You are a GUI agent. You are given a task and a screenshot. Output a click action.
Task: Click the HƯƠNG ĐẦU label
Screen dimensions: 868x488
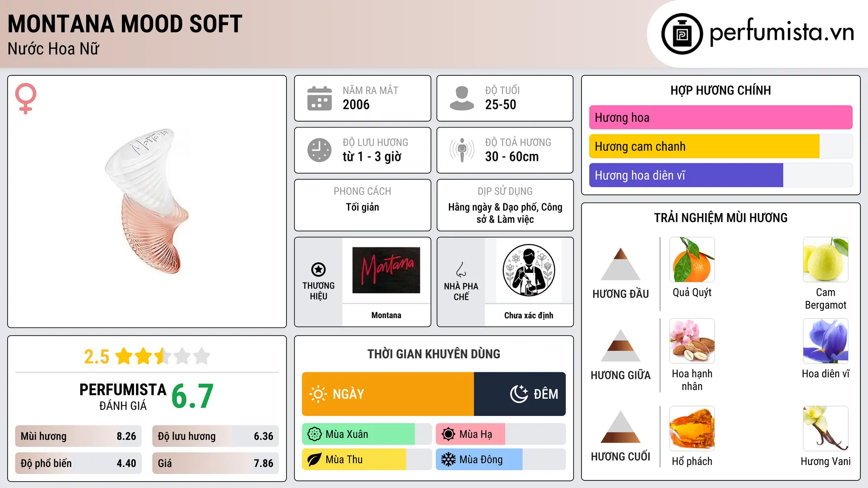point(620,294)
